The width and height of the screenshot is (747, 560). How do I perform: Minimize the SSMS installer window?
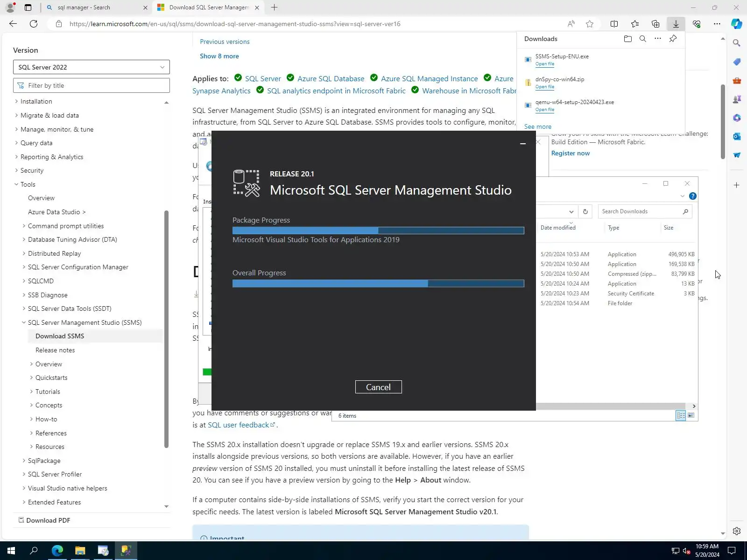tap(523, 144)
